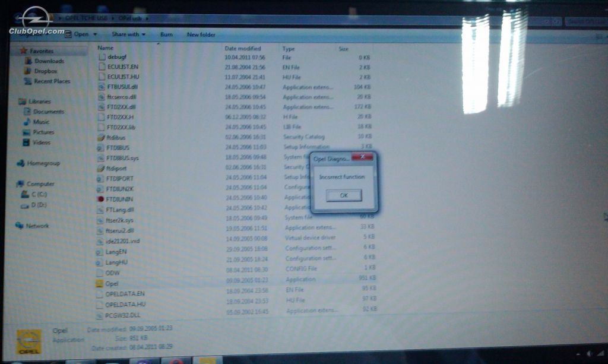Select the Homegroup icon in sidebar
Screen dimensions: 608x364
click(20, 163)
